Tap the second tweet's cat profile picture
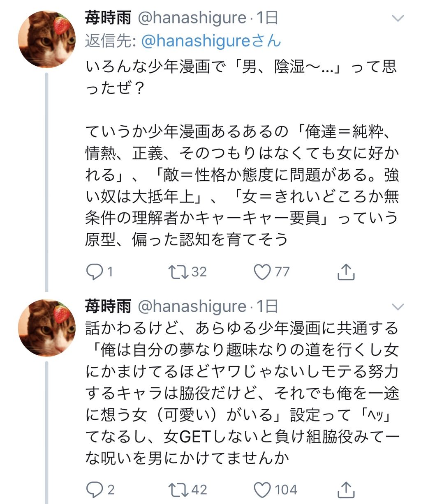This screenshot has width=421, height=504. coord(47,328)
